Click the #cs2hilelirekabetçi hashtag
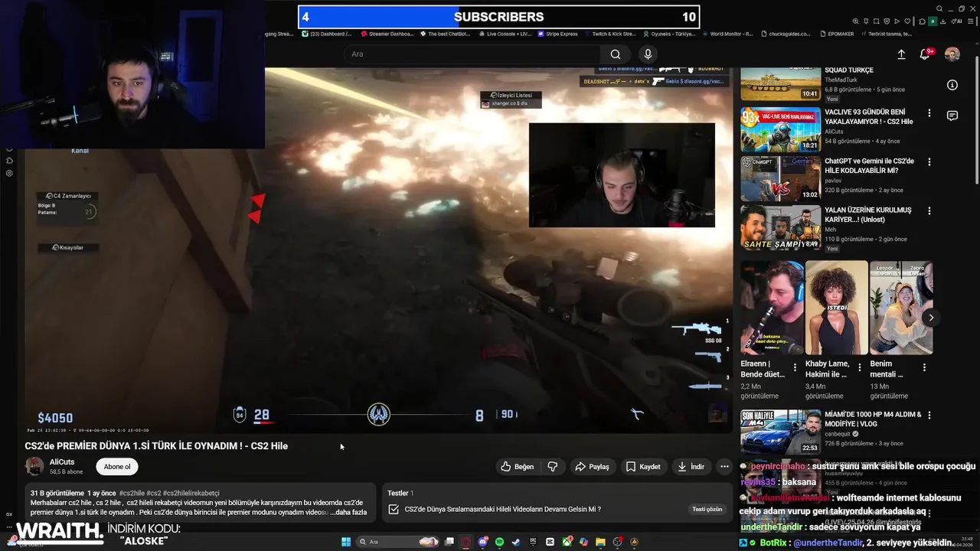Image resolution: width=980 pixels, height=551 pixels. click(x=191, y=493)
